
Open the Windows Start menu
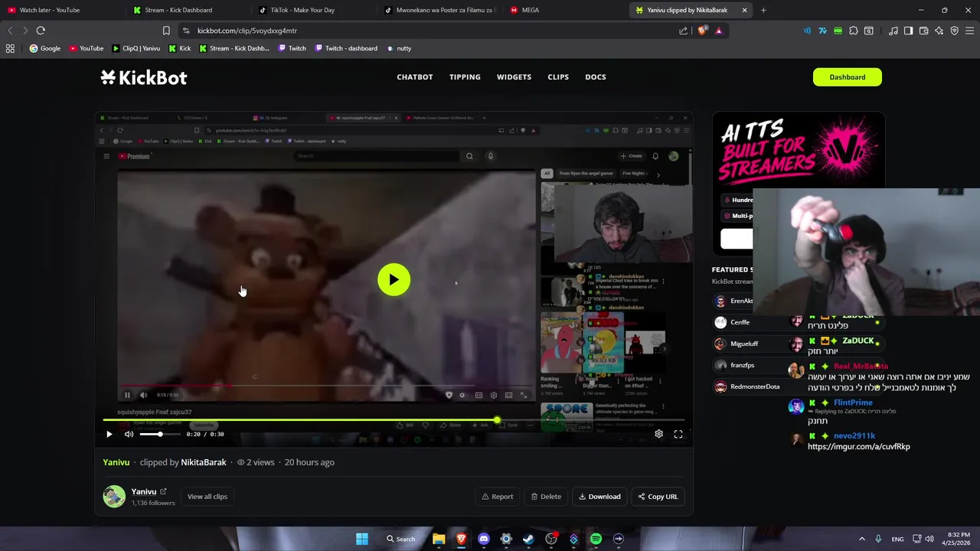click(362, 539)
